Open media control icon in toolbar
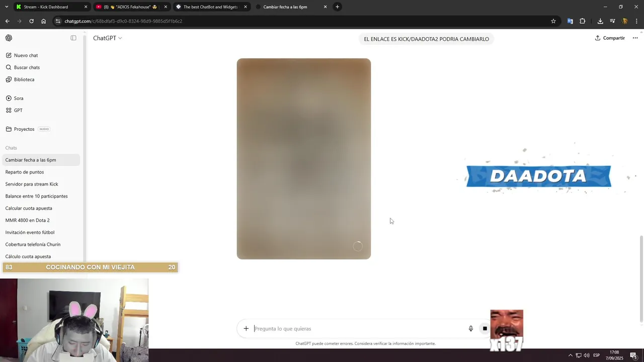Image resolution: width=644 pixels, height=362 pixels. pyautogui.click(x=612, y=21)
